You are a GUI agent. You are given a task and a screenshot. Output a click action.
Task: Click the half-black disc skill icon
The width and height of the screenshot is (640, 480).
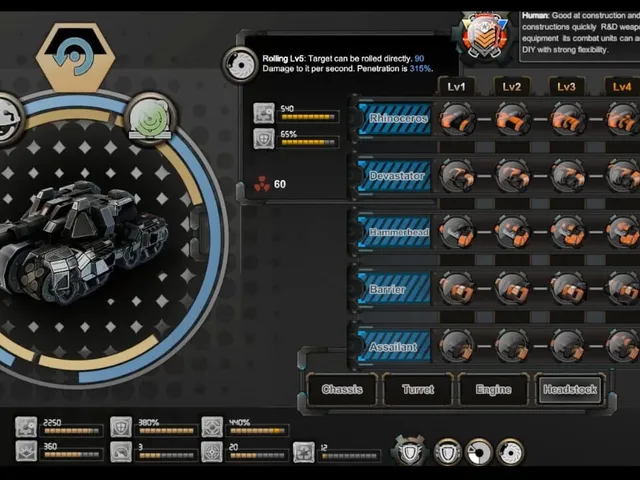pos(479,453)
